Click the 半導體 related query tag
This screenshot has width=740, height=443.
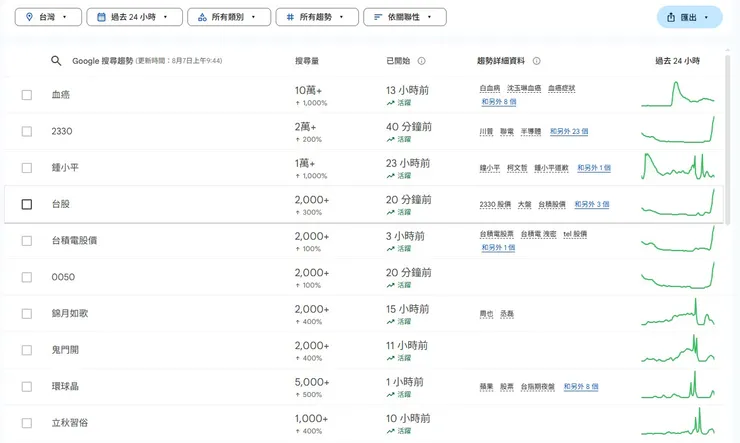pos(531,132)
